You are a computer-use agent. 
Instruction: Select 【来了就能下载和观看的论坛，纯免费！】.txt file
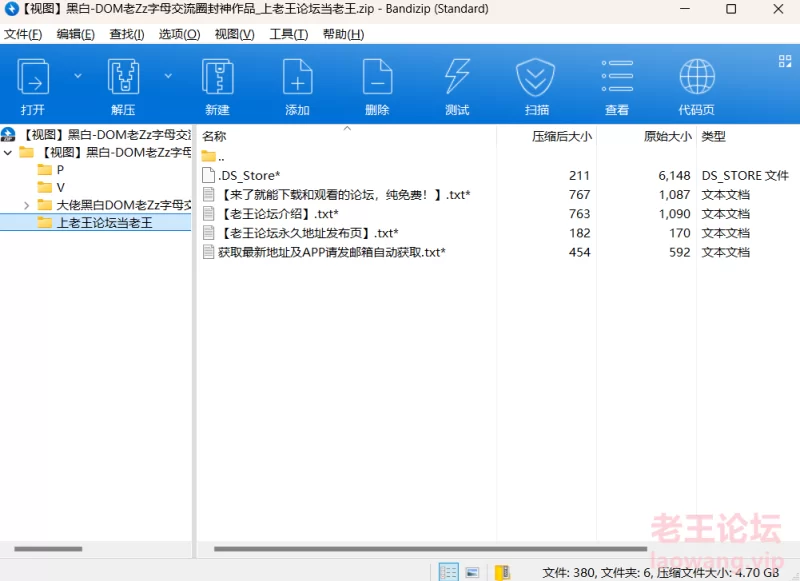[336, 195]
